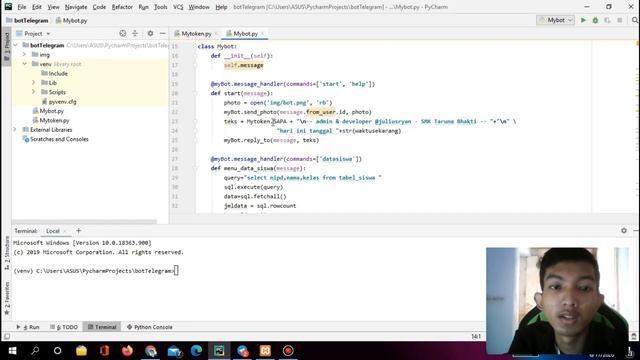Open the Window menu
The image size is (640, 360).
click(199, 7)
